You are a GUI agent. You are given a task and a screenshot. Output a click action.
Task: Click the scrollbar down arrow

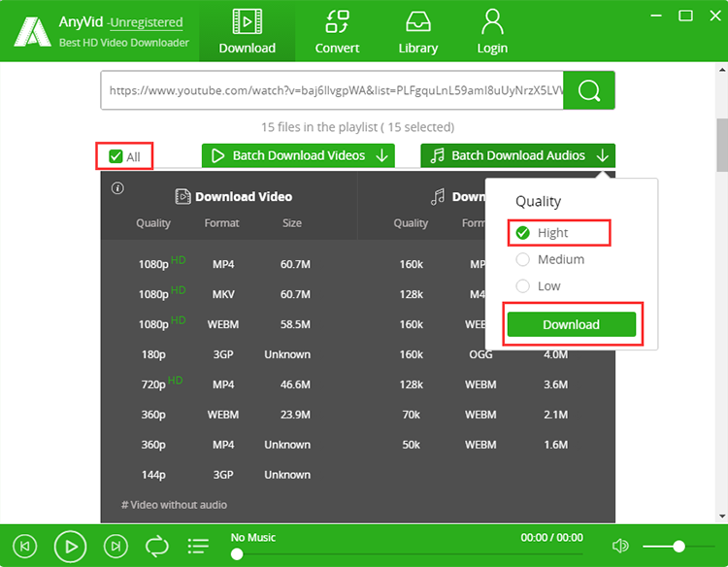point(722,516)
